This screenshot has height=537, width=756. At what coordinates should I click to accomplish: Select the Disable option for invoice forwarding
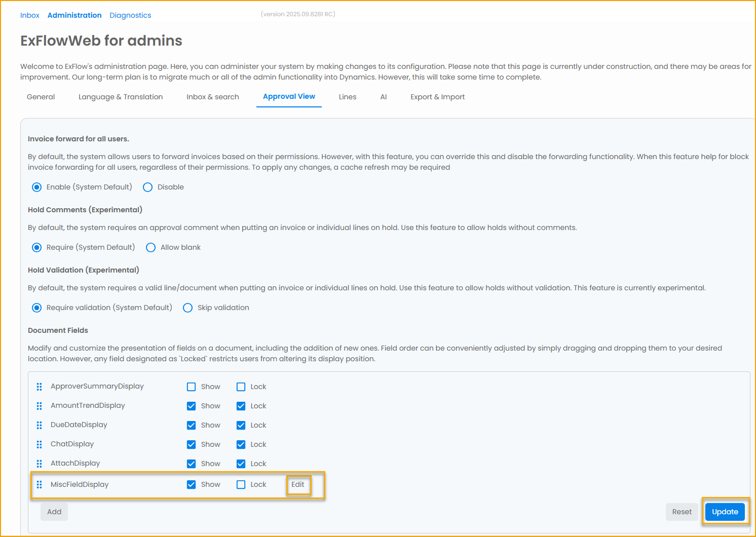tap(147, 187)
